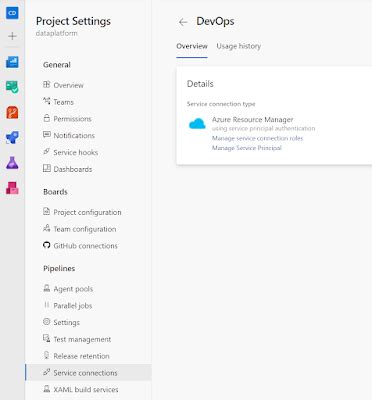This screenshot has width=372, height=400.
Task: Click the Overview grid icon under General
Action: click(x=47, y=84)
